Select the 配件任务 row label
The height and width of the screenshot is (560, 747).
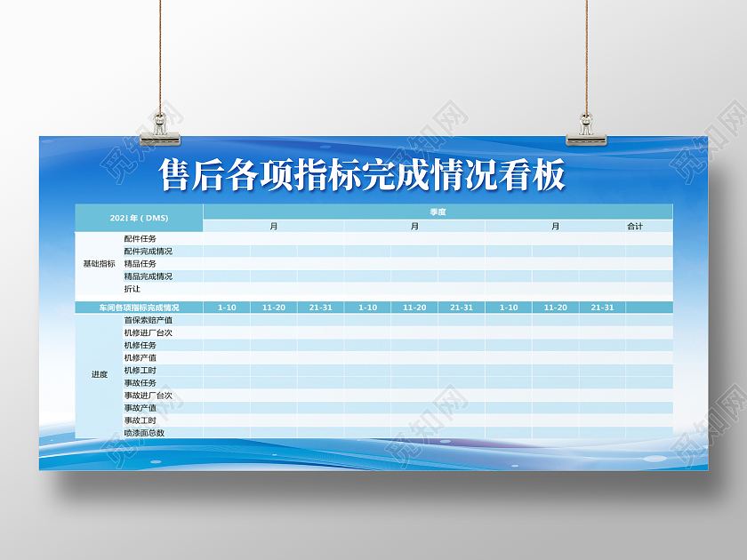[140, 239]
